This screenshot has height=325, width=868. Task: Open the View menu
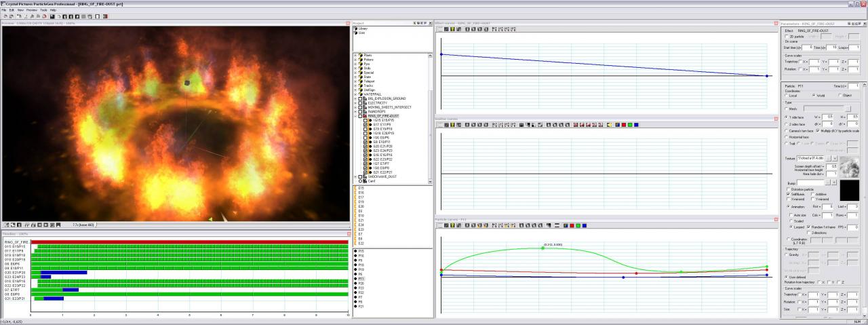click(x=20, y=10)
